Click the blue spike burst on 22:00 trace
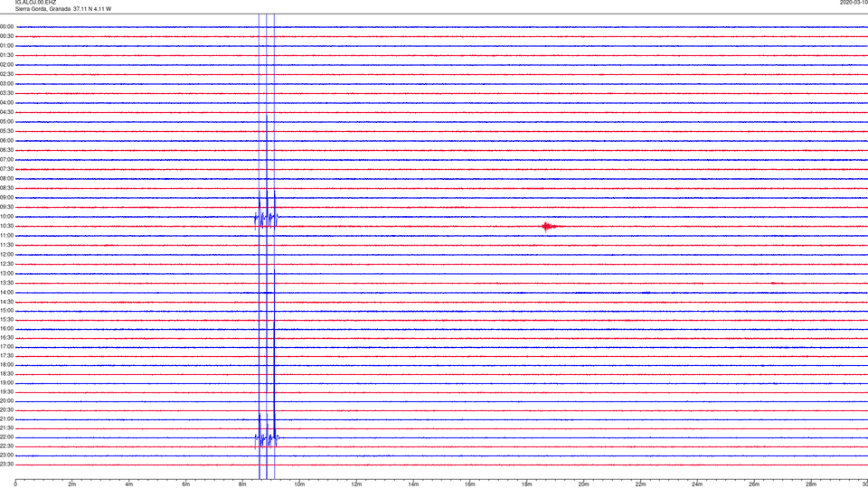Screen dimensions: 868x488 [267, 437]
